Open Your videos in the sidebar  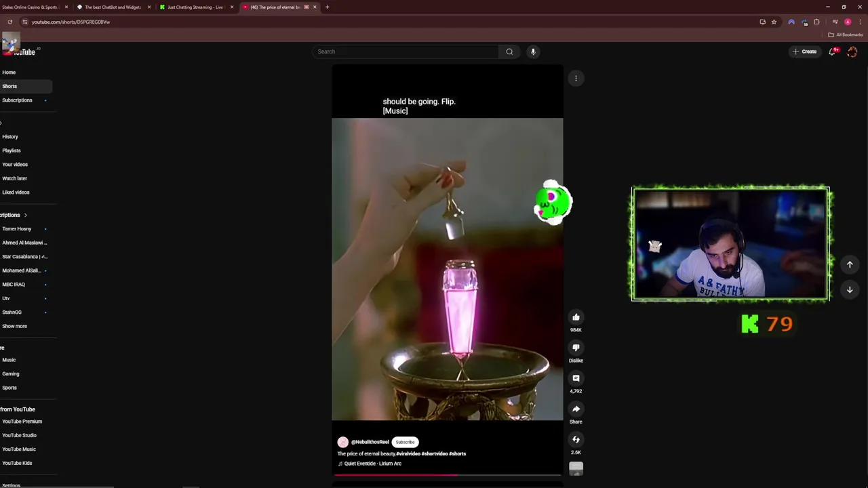coord(15,165)
